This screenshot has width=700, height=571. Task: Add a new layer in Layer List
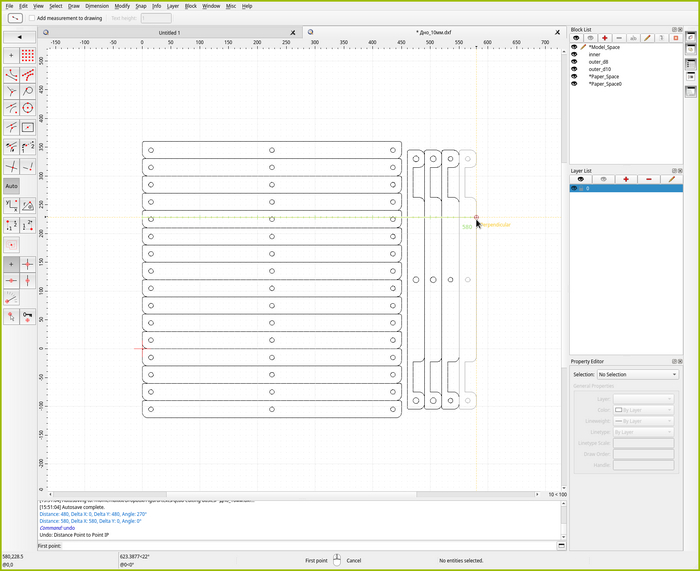(626, 179)
